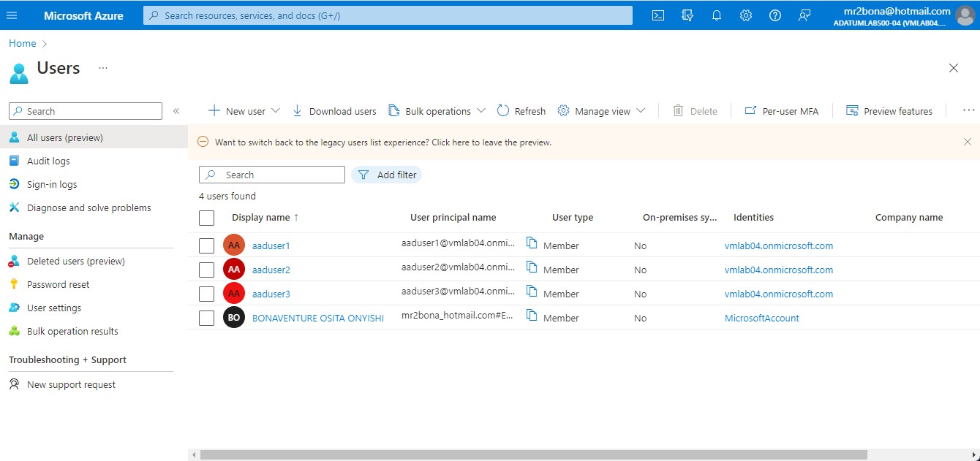Viewport: 980px width, 461px height.
Task: Open aaduser3's vmlab04.onmicrosoft.com identity link
Action: click(x=778, y=293)
